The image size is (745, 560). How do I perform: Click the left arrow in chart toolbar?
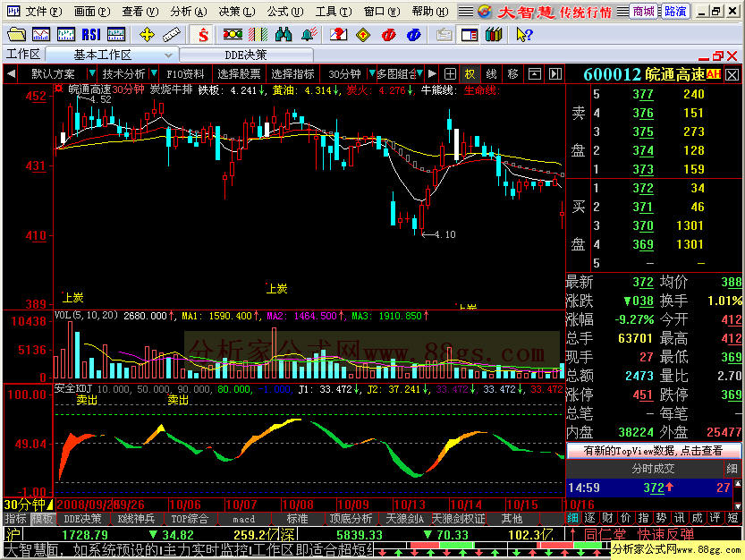point(11,74)
